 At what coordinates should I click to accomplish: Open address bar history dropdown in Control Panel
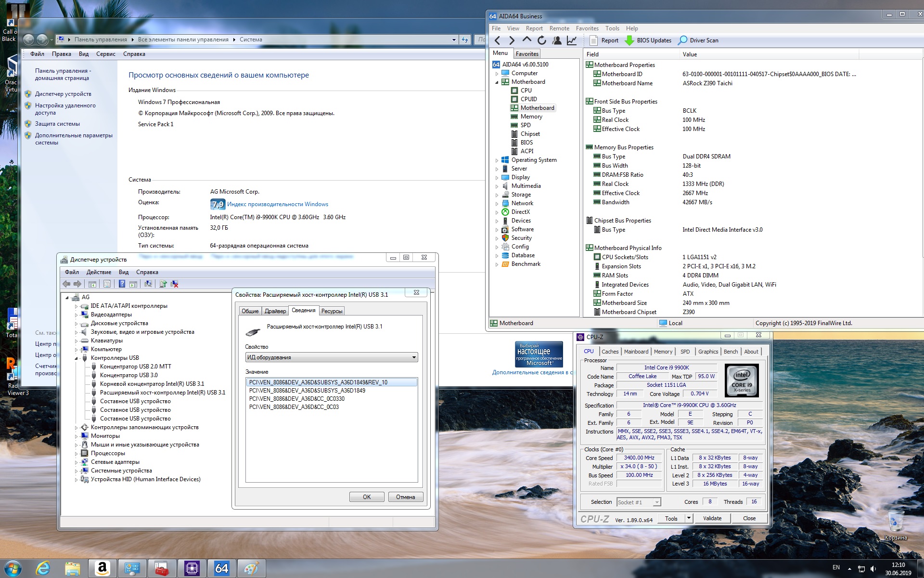(454, 40)
